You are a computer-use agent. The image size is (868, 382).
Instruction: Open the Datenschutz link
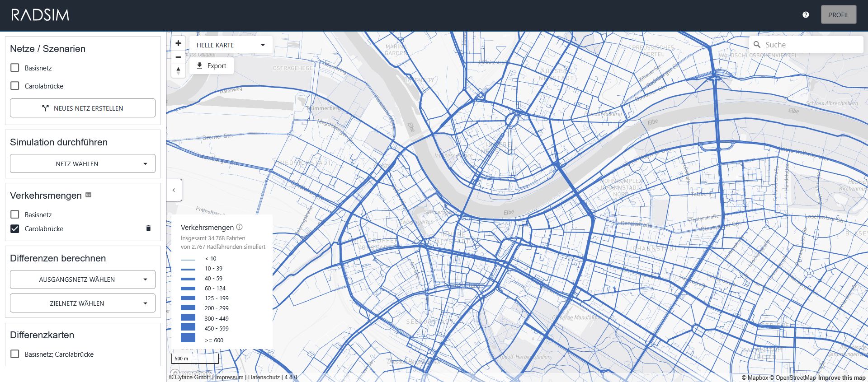264,377
